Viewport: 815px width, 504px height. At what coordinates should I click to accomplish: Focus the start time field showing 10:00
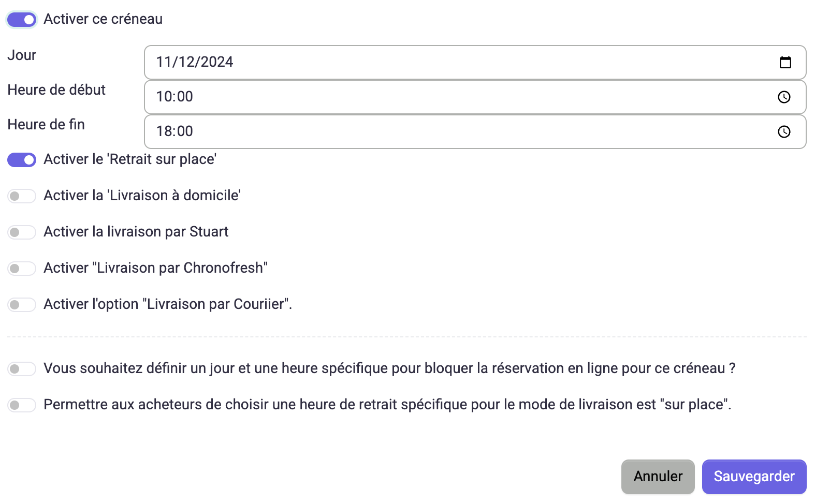[475, 97]
